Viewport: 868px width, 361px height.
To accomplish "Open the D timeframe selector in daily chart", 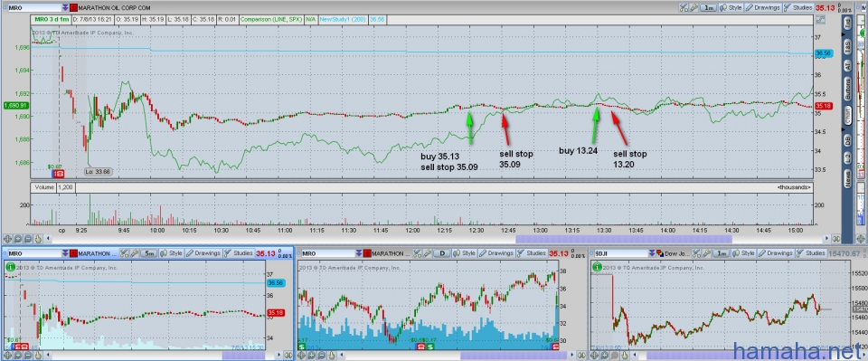I will [442, 253].
